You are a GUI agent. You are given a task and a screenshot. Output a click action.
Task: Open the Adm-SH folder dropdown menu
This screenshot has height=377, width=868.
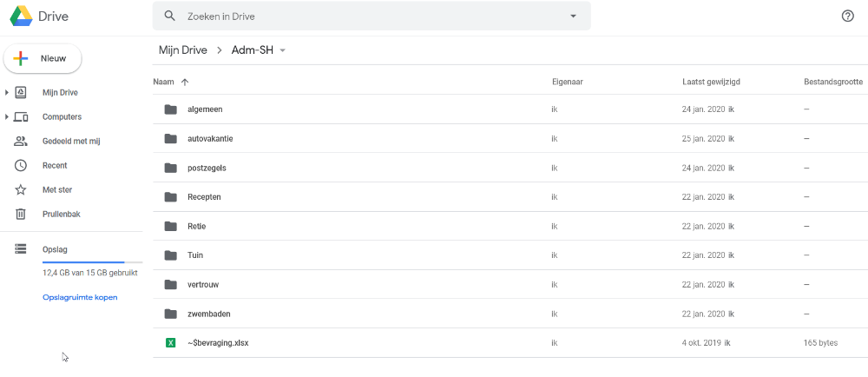coord(282,50)
